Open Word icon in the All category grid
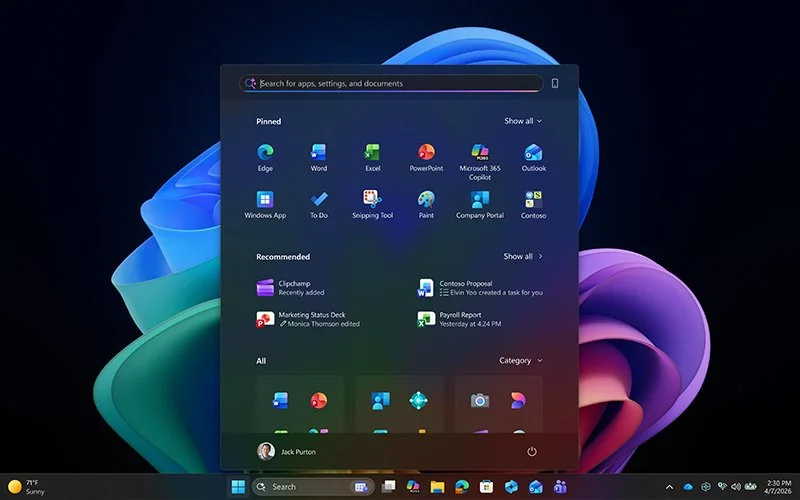 tap(280, 401)
